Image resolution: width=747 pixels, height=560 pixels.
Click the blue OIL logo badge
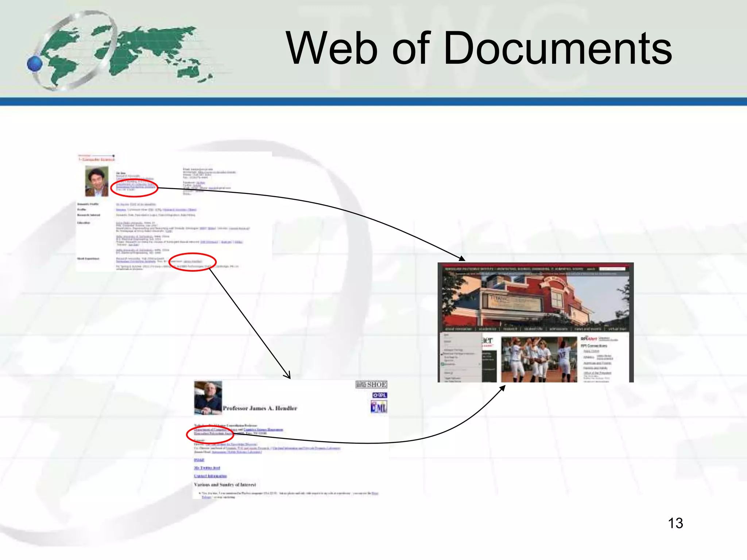click(379, 395)
